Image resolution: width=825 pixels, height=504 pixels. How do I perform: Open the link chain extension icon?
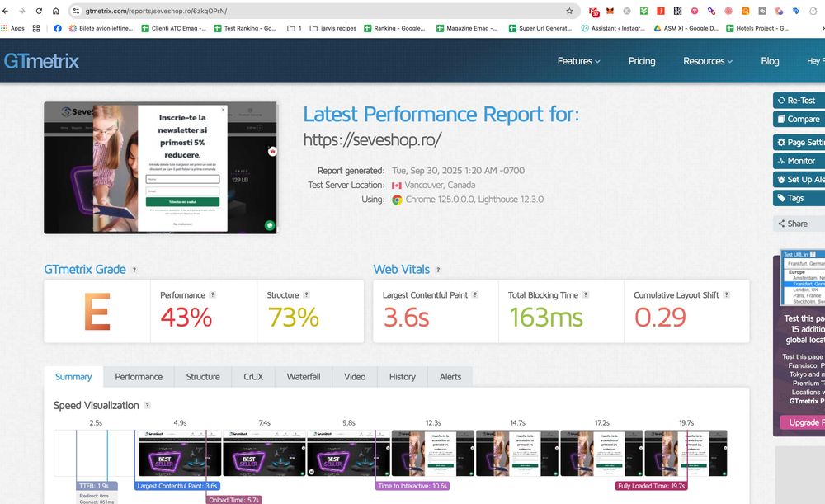tap(711, 11)
